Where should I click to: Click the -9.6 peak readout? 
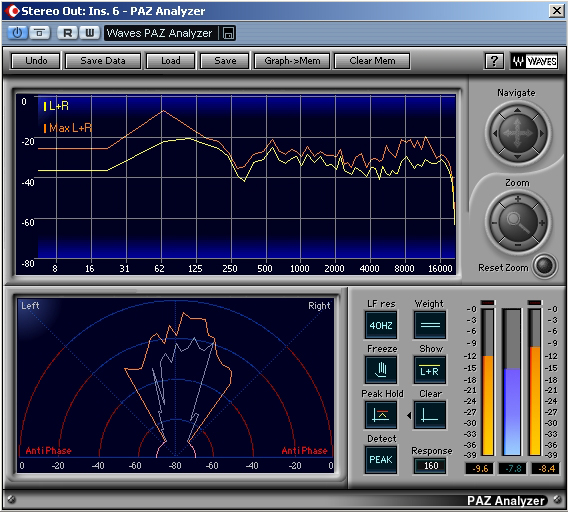pos(480,469)
